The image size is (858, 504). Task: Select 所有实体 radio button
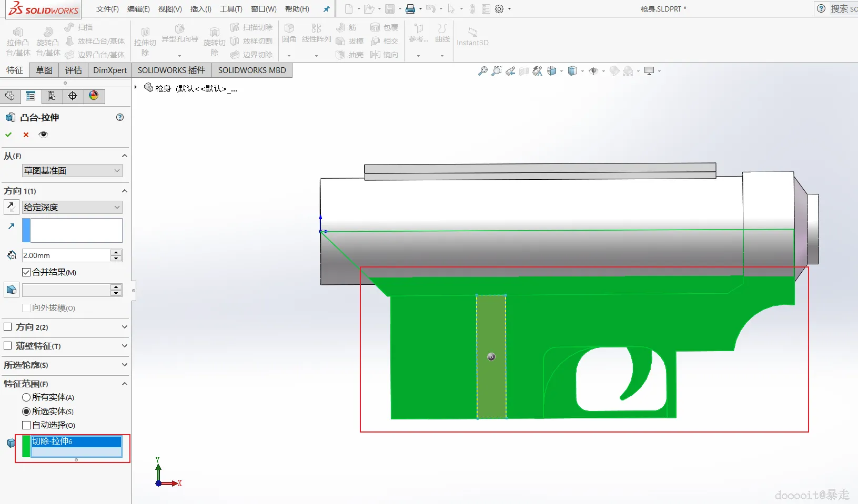click(26, 397)
